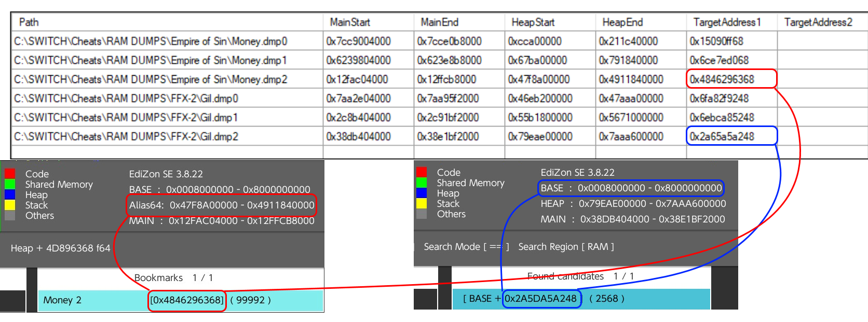868x322 pixels.
Task: Click MainStart cell 0x12fac04000
Action: pyautogui.click(x=368, y=79)
